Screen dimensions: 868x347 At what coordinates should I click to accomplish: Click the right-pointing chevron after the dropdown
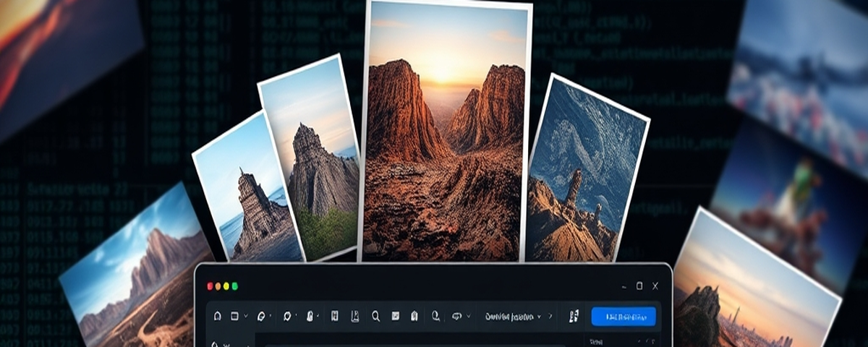[x=550, y=316]
